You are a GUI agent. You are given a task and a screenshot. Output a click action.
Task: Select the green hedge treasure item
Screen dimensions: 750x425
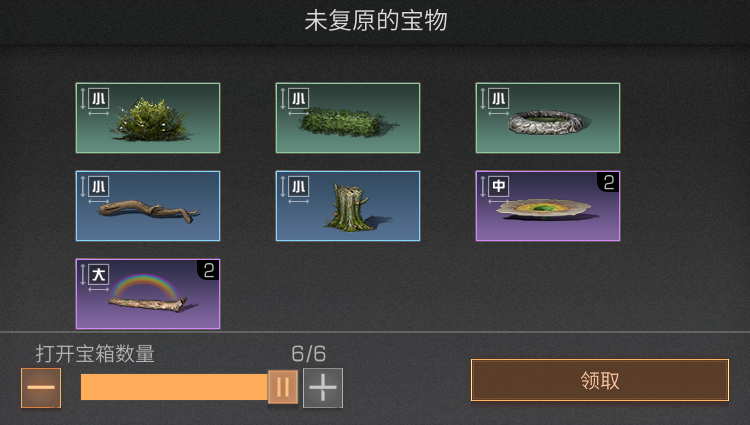(348, 118)
